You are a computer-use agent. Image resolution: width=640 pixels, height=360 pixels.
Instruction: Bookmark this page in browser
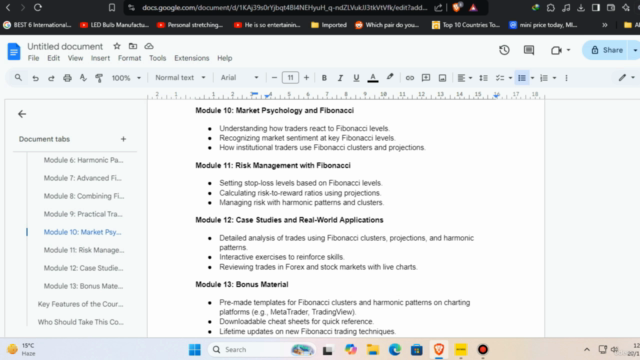click(112, 7)
